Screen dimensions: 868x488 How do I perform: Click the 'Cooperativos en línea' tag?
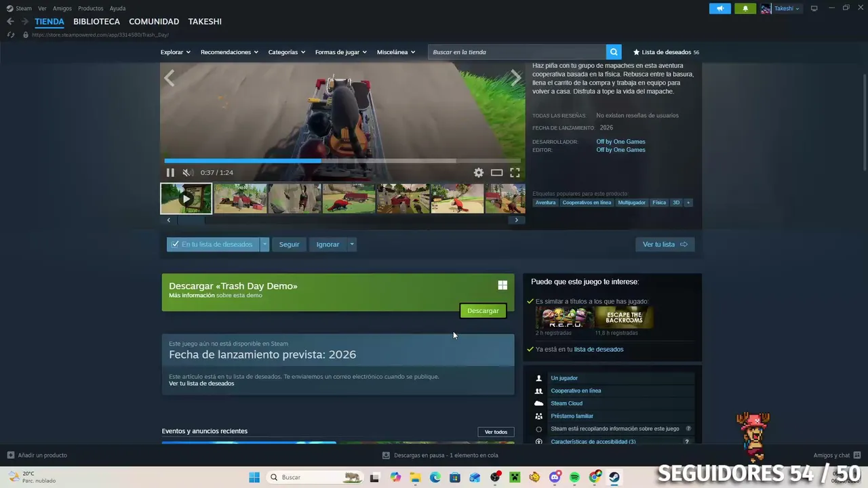pos(587,203)
